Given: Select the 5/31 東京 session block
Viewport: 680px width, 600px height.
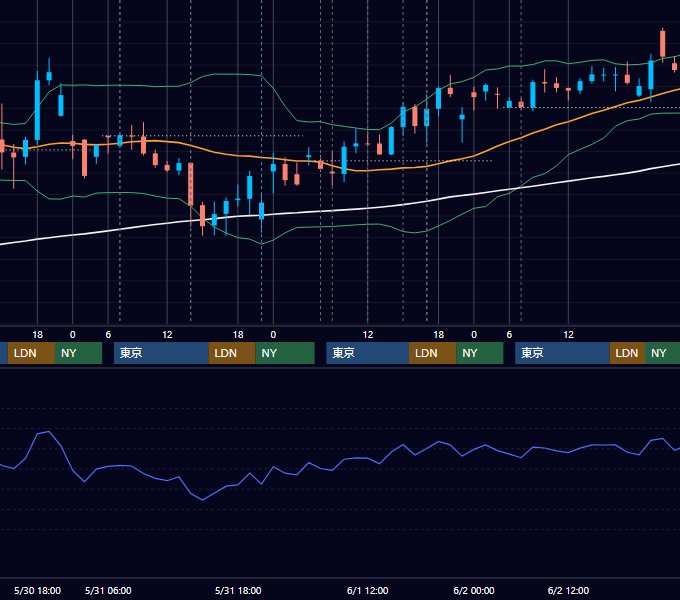Looking at the screenshot, I should (161, 353).
